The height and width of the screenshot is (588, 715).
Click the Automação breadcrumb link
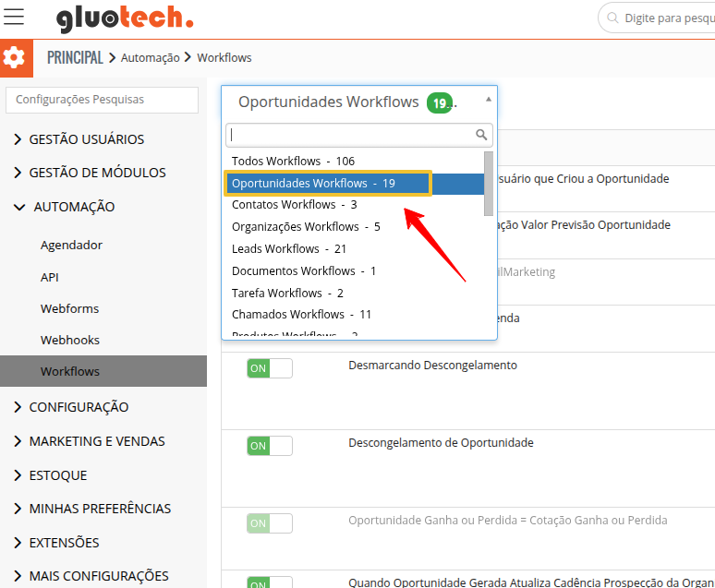(151, 57)
